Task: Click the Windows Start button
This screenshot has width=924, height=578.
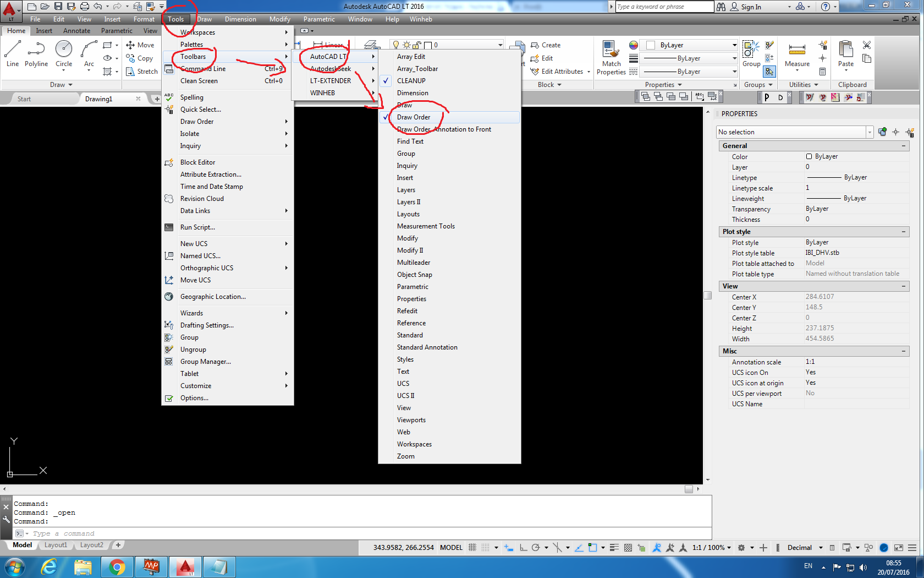Action: click(14, 567)
